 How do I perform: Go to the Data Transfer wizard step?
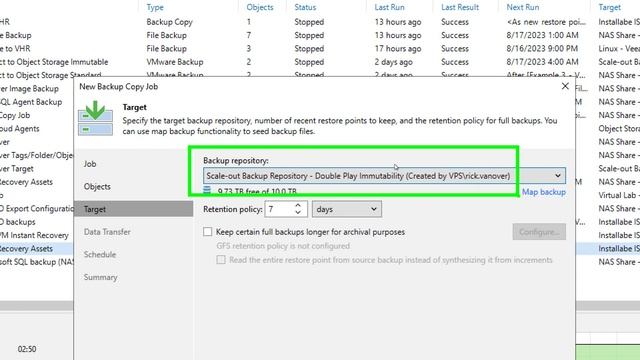(107, 232)
